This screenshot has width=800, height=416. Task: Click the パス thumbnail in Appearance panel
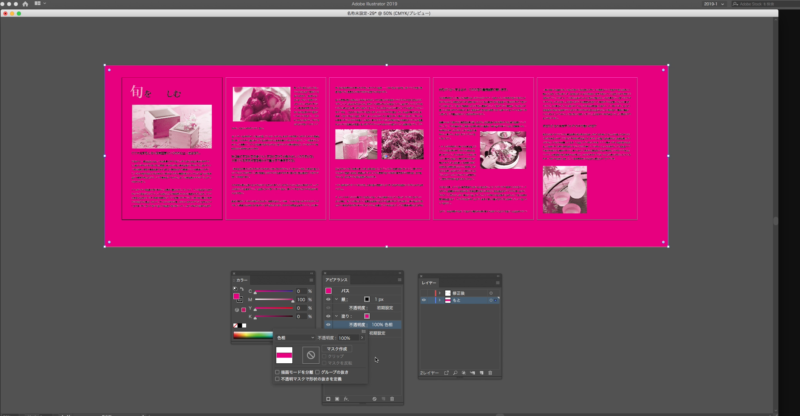pyautogui.click(x=329, y=290)
